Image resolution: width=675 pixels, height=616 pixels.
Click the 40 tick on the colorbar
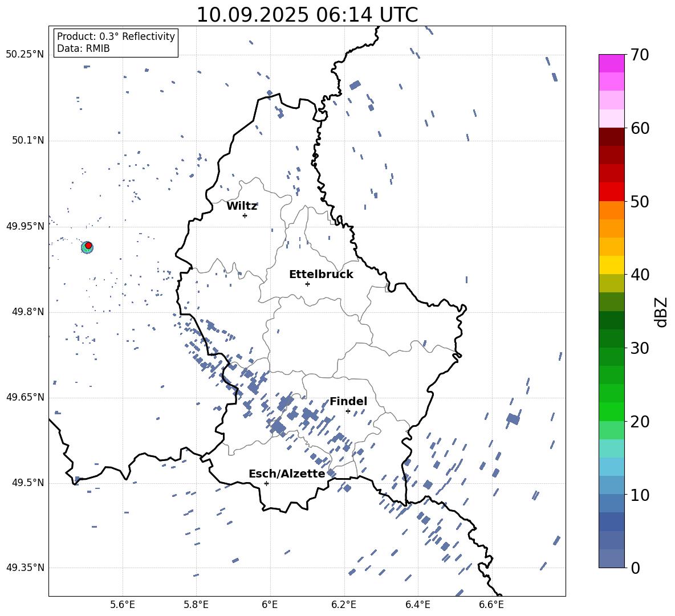tap(640, 275)
